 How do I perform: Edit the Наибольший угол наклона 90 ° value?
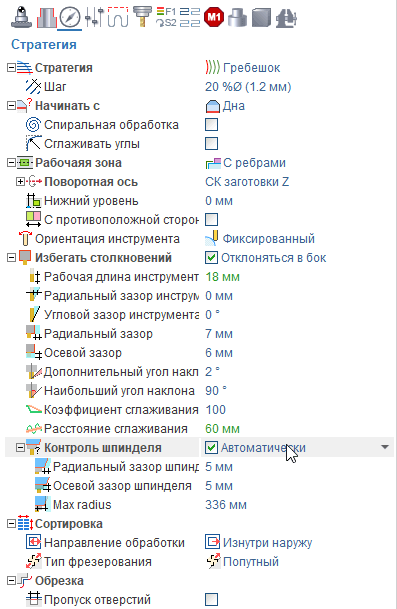[x=216, y=390]
